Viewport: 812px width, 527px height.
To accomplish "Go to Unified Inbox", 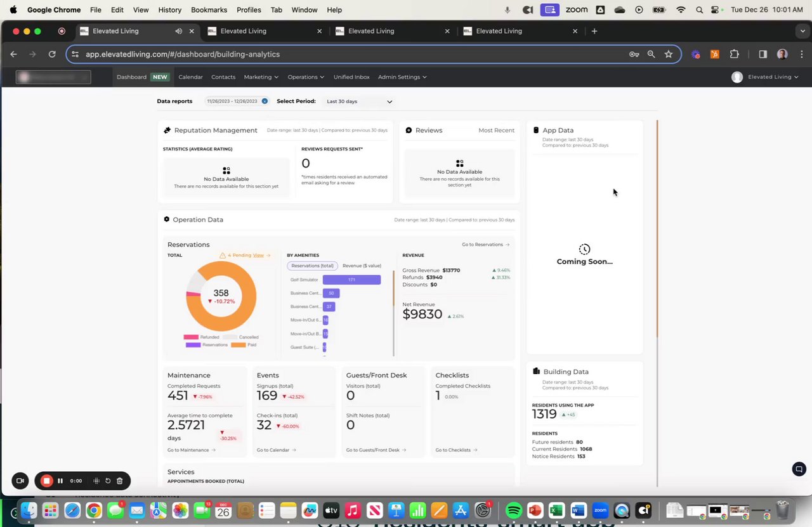I will tap(351, 77).
